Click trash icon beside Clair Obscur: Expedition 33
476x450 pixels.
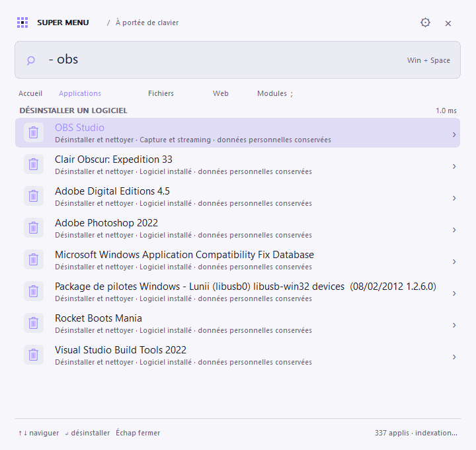tap(34, 164)
